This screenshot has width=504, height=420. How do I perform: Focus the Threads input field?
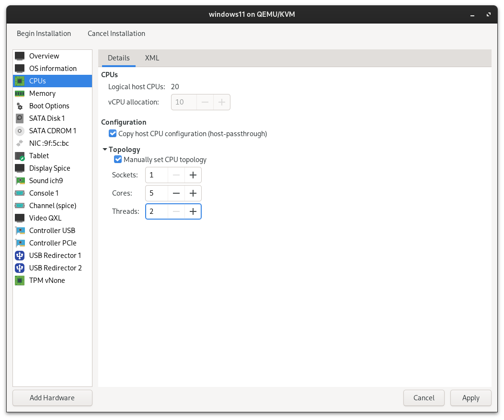point(157,211)
